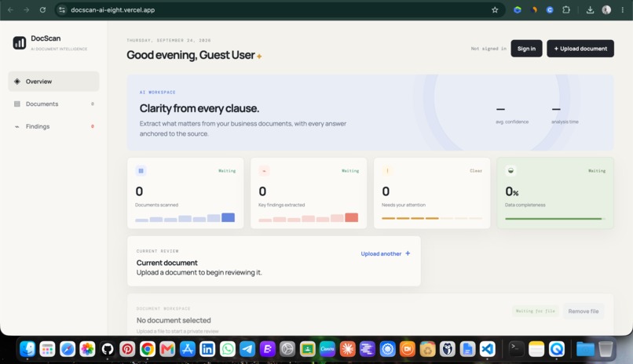Click the Findings pulse icon in sidebar
The image size is (633, 364).
coord(17,126)
